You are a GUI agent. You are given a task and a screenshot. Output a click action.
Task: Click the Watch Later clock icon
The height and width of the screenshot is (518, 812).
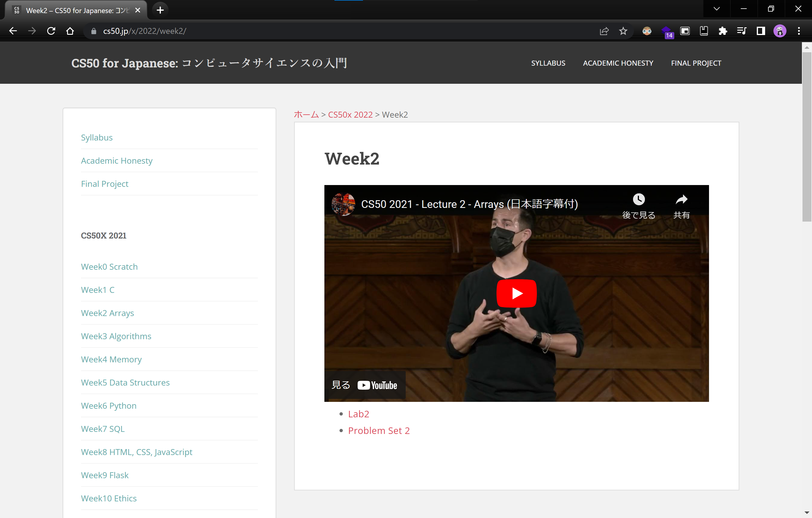point(638,199)
